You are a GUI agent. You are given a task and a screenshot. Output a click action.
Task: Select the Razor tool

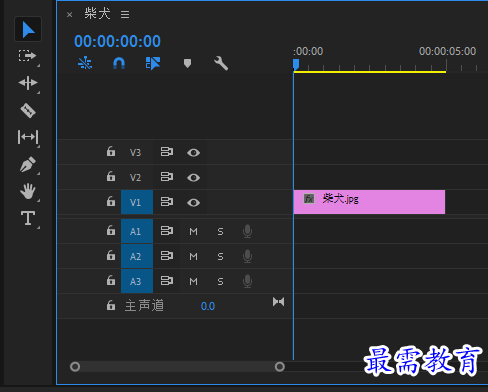[x=28, y=110]
